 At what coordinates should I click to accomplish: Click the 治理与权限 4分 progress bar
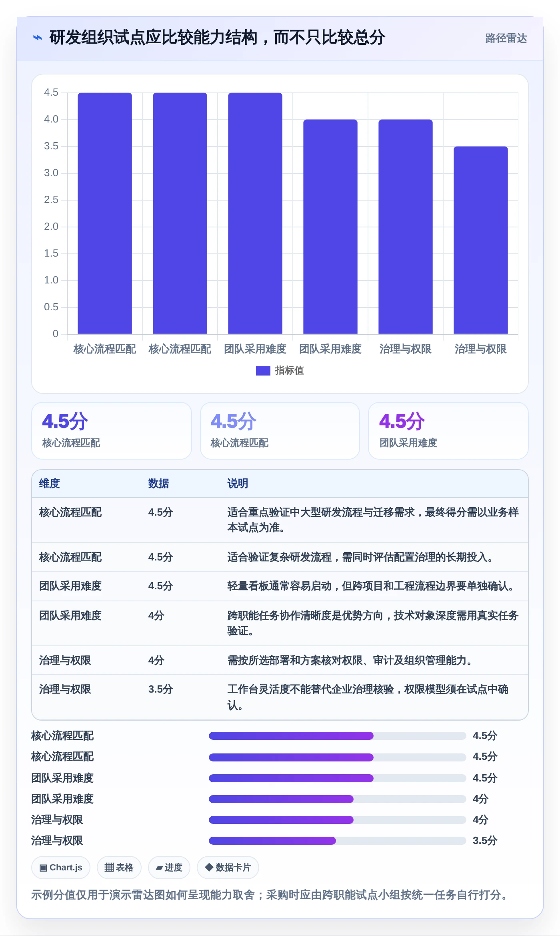pos(337,820)
